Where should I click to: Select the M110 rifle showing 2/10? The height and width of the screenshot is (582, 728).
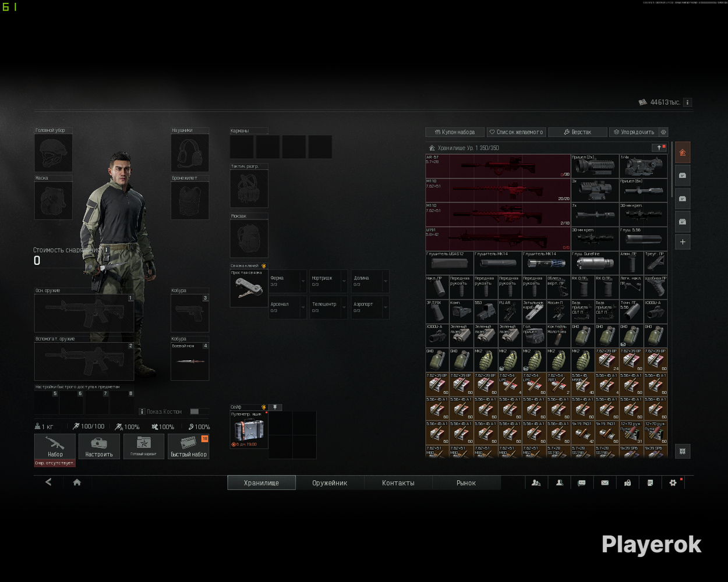tap(498, 214)
